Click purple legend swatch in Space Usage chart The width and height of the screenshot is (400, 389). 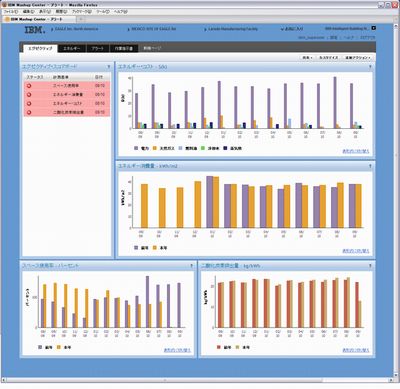[40, 347]
